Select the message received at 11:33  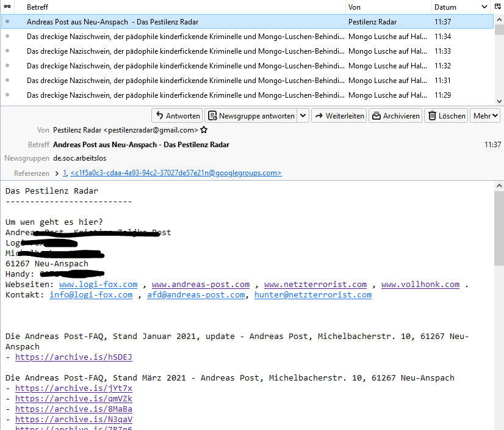(x=247, y=51)
